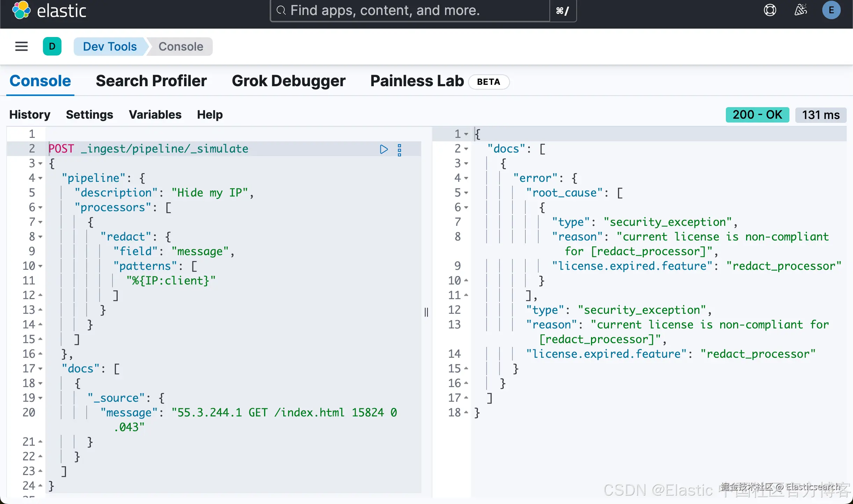Click the editor panel resize divider
The width and height of the screenshot is (853, 504).
click(426, 312)
